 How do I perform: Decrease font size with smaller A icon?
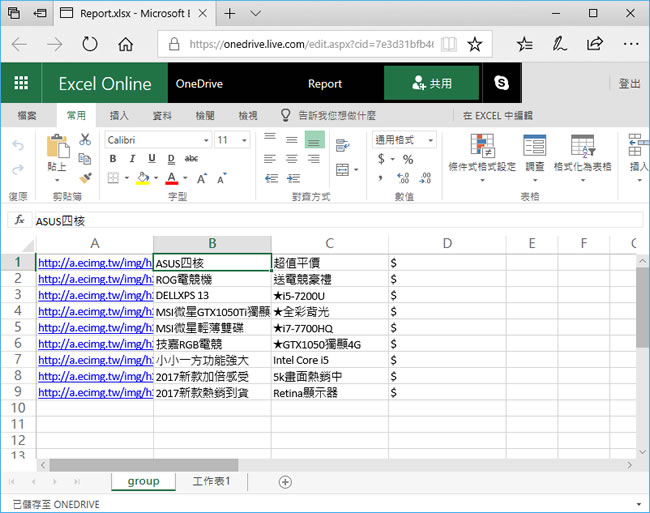click(221, 179)
